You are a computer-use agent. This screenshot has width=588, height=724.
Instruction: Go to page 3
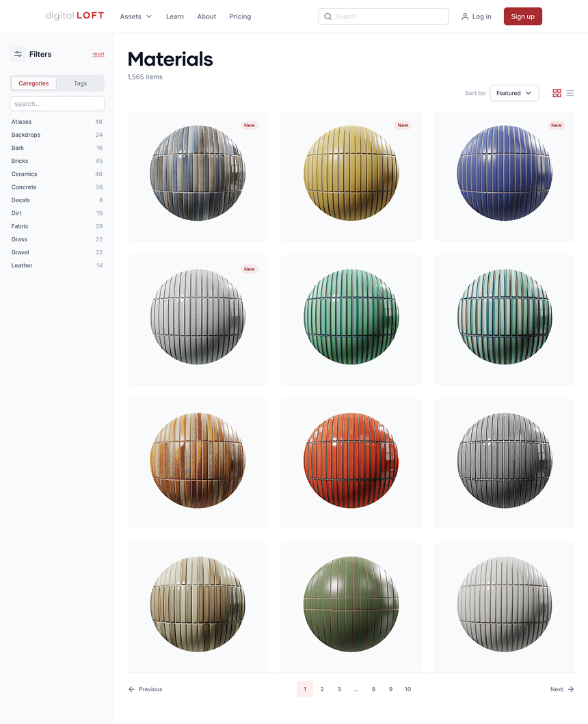(339, 689)
